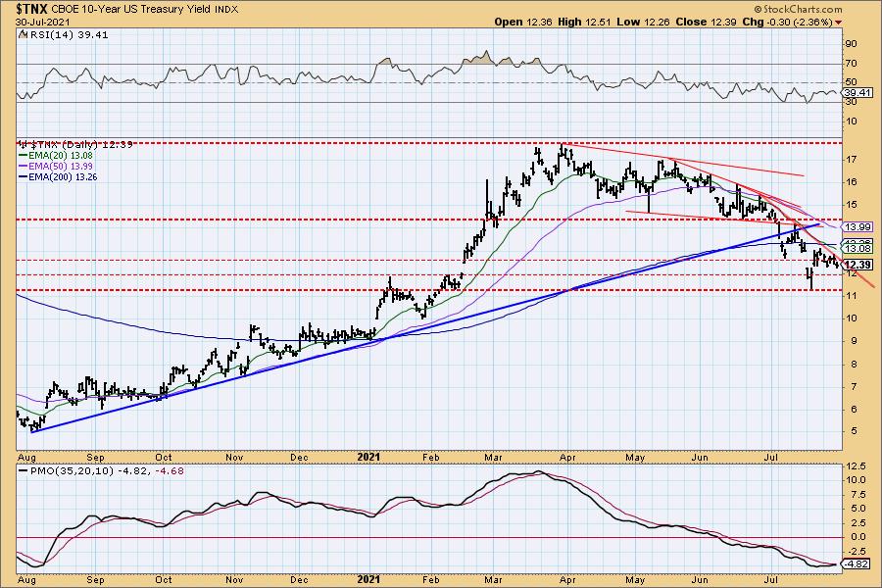Screen dimensions: 882x588
Task: Click the 11 price axis label
Action: pyautogui.click(x=851, y=295)
